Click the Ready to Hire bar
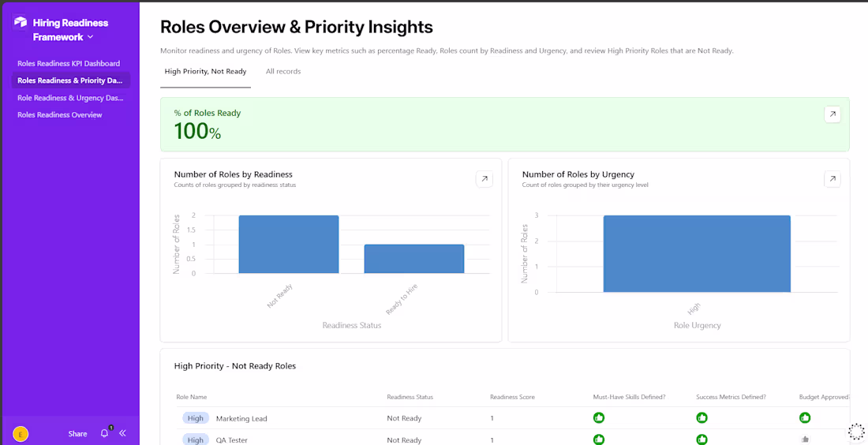This screenshot has height=445, width=868. (x=413, y=259)
